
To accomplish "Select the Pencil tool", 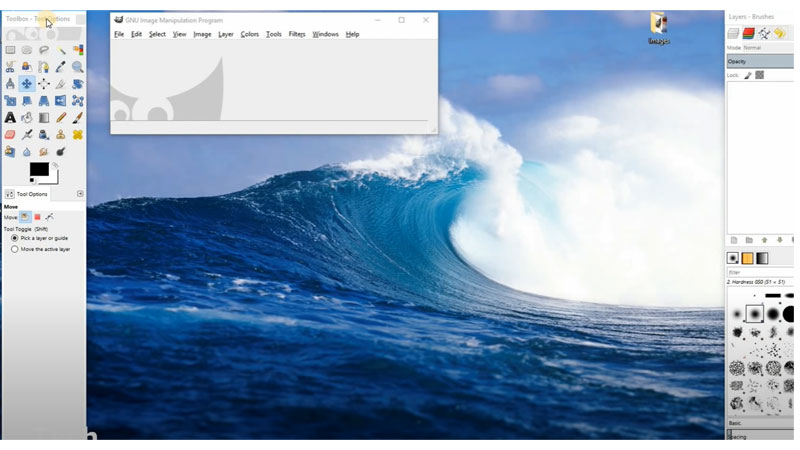I will tap(61, 118).
